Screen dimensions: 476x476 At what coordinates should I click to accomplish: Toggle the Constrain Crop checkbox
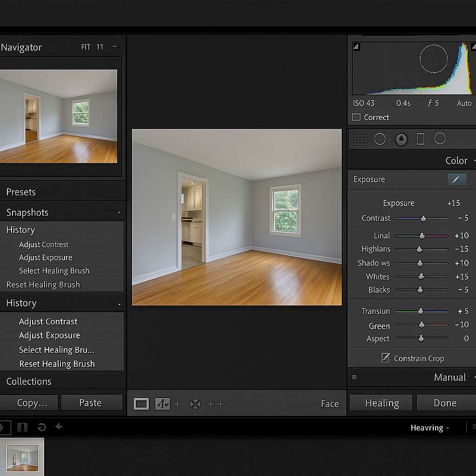(385, 357)
